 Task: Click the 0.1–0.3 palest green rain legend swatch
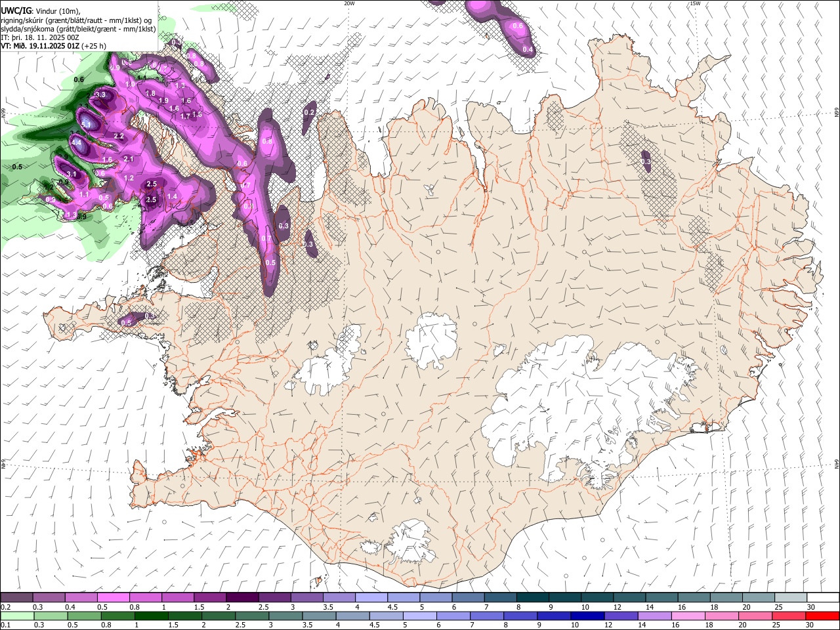[16, 616]
